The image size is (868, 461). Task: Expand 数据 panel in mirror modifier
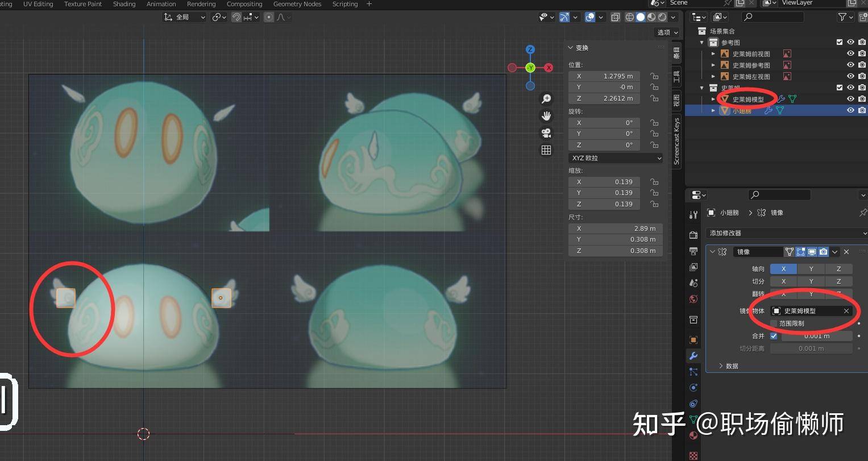[x=728, y=366]
